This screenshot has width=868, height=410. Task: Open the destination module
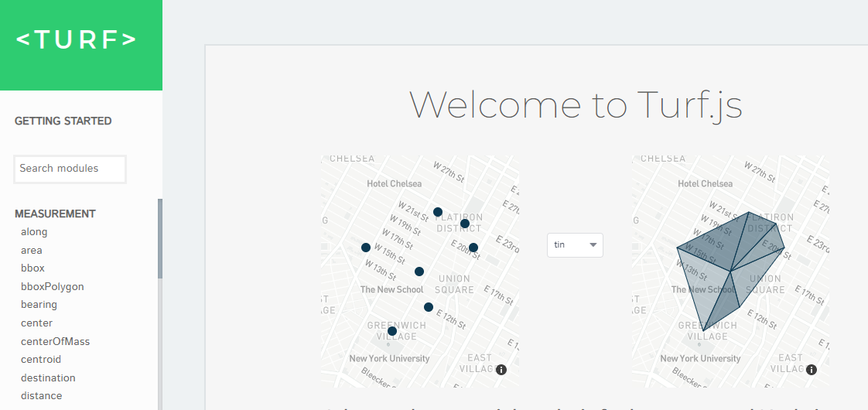coord(48,378)
